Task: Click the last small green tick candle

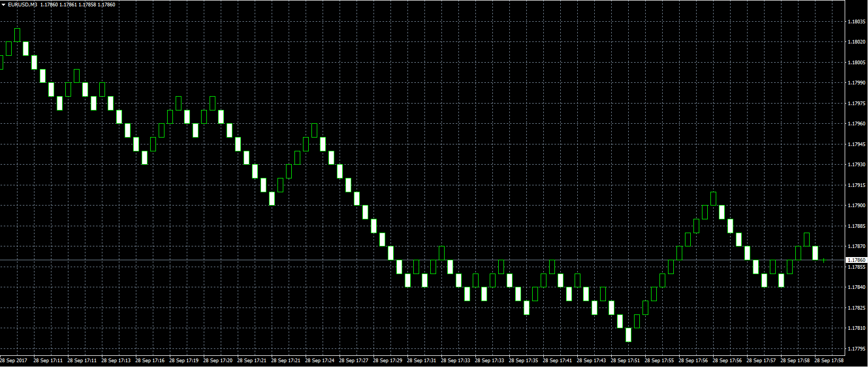Action: 824,260
